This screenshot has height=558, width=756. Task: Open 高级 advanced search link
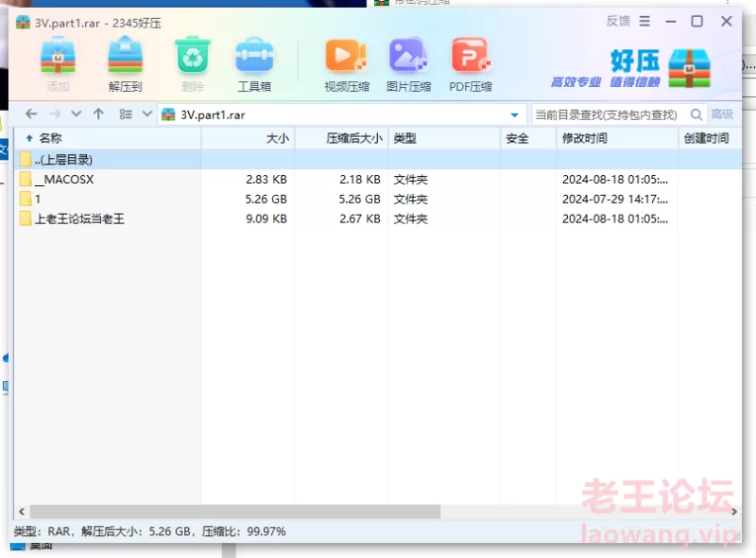722,114
